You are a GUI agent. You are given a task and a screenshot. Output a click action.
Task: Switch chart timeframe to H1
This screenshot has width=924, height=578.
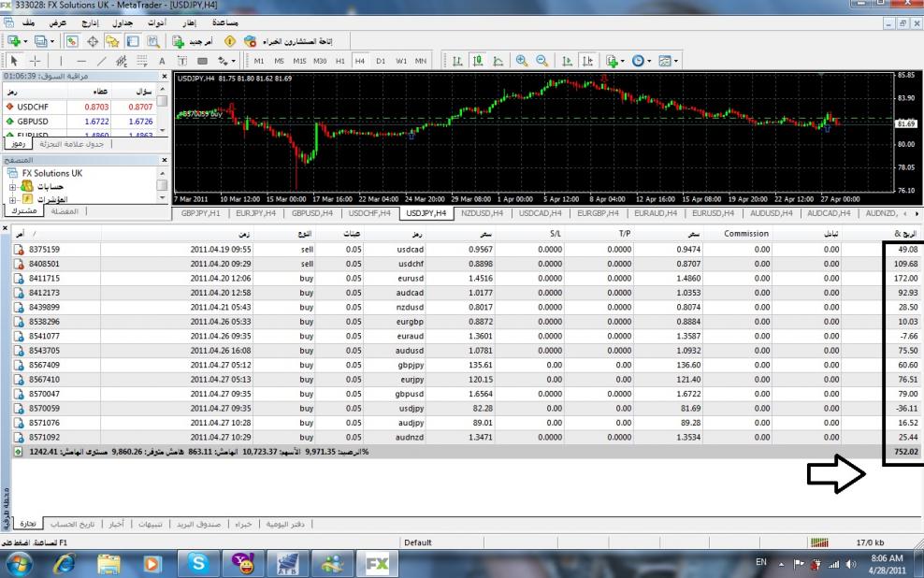[x=340, y=61]
